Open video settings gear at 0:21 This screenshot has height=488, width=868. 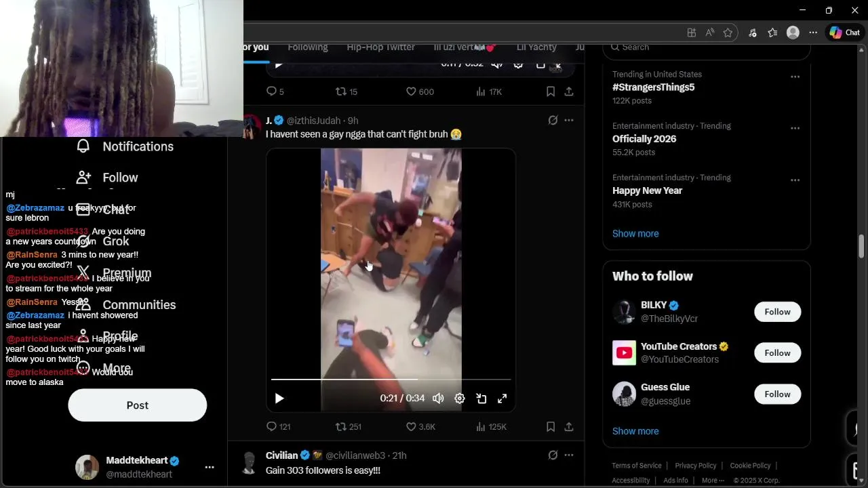(x=460, y=399)
